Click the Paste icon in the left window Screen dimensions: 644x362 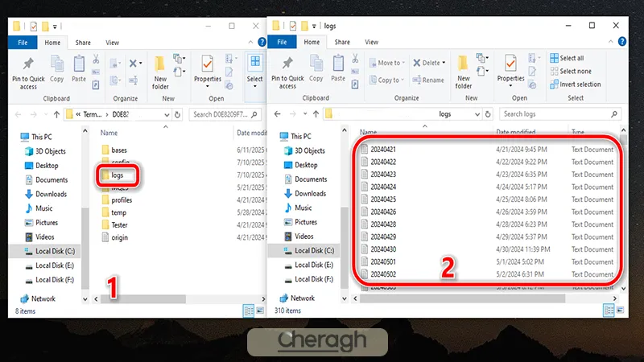click(x=79, y=68)
